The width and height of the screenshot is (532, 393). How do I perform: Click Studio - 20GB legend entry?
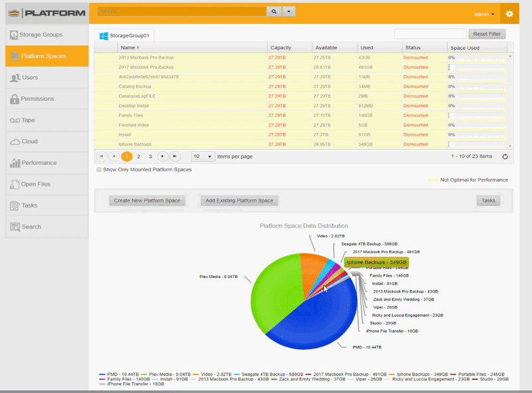click(490, 379)
